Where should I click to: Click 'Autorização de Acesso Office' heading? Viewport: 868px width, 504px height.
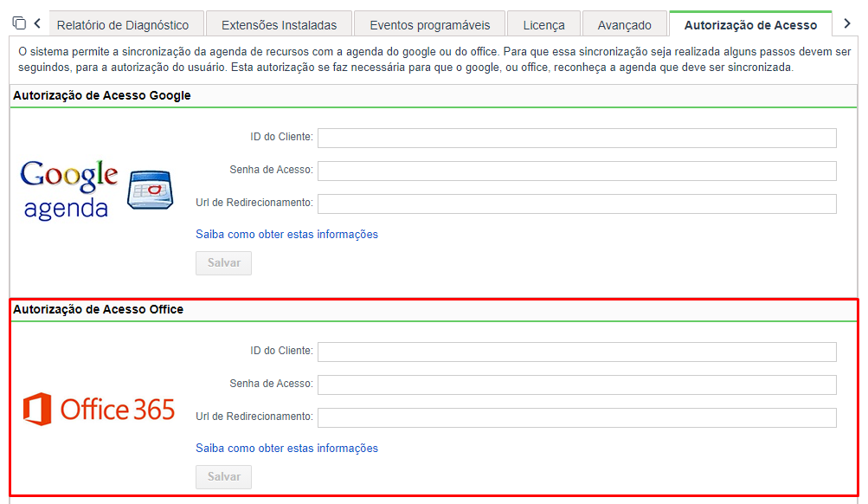click(98, 309)
